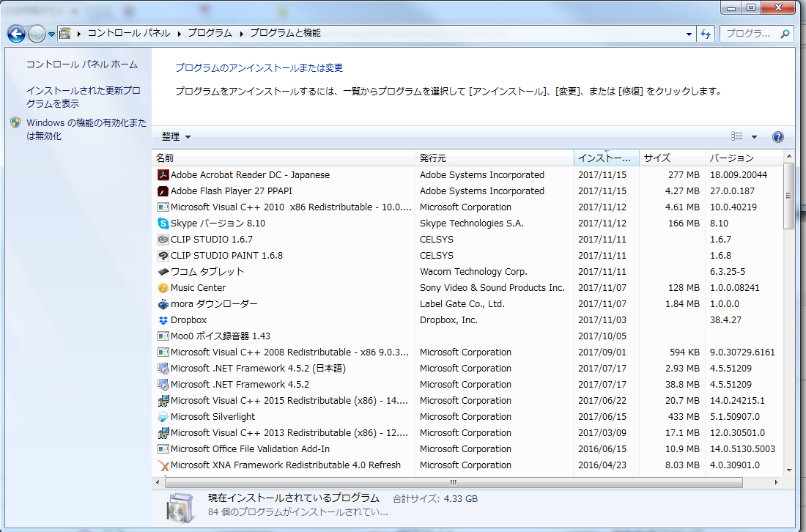
Task: Click the Skype program icon
Action: [x=163, y=223]
